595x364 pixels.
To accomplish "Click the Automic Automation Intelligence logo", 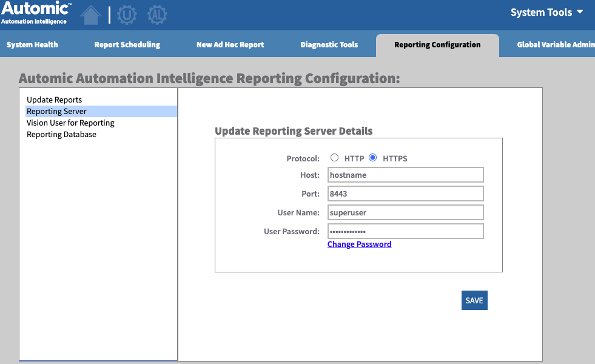I will point(36,13).
